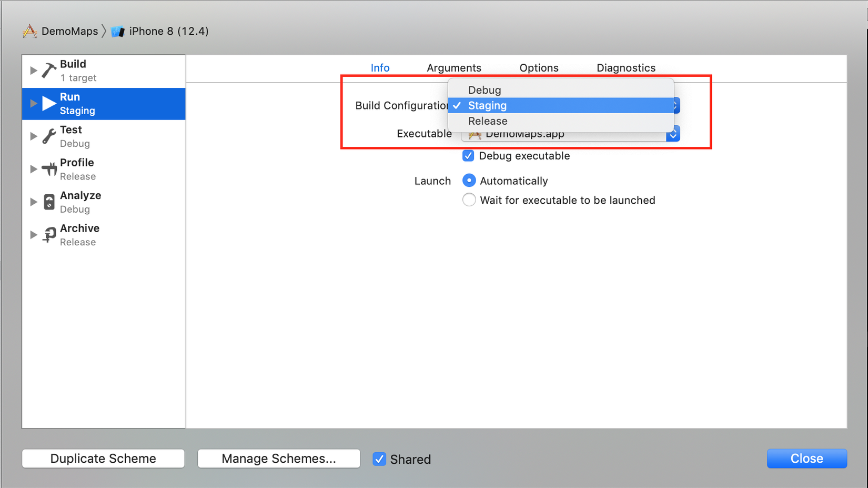Uncheck the Debug executable checkbox
868x488 pixels.
468,156
